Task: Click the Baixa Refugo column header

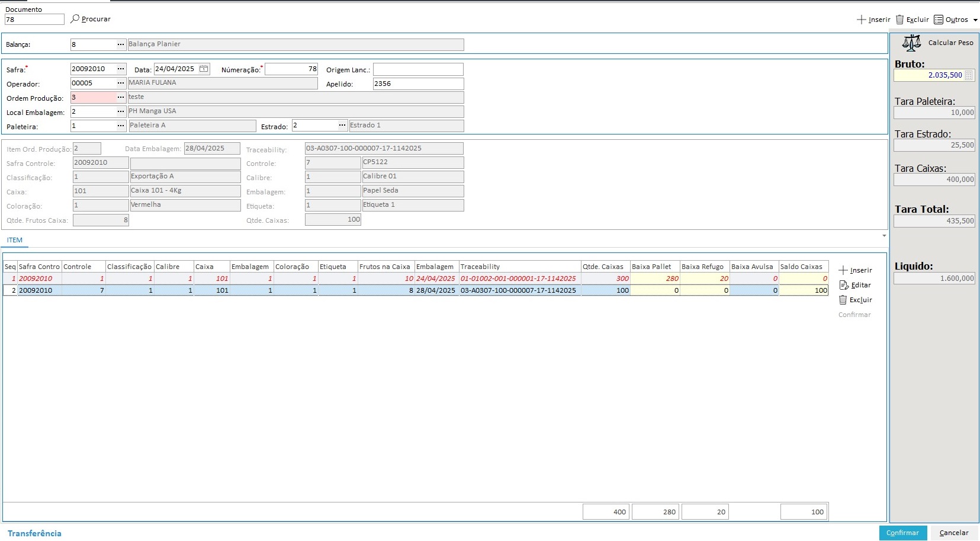Action: pos(705,267)
